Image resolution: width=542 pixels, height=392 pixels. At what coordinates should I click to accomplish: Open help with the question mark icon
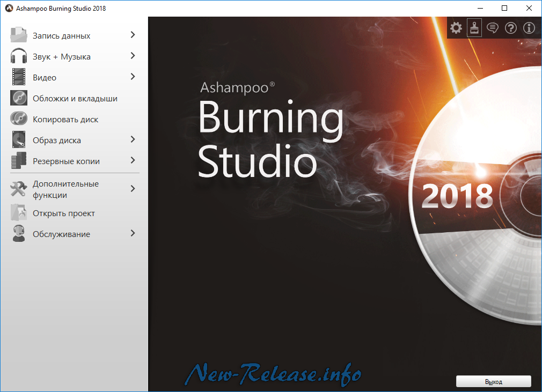[511, 28]
